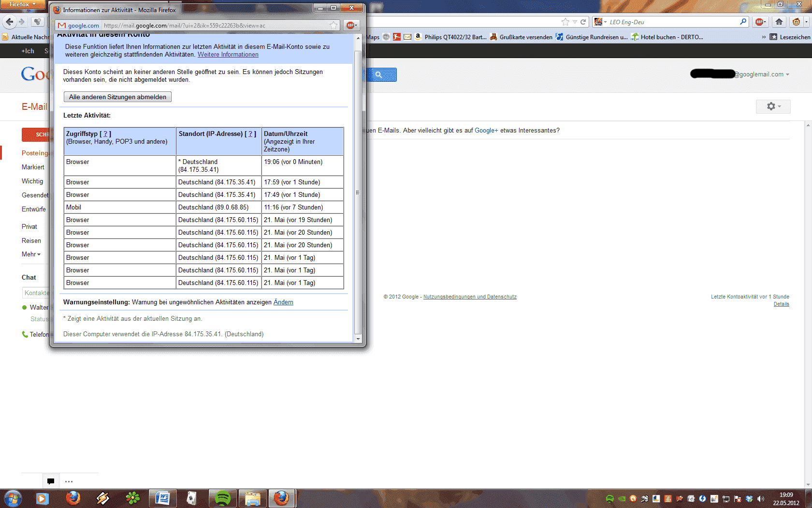The height and width of the screenshot is (508, 812).
Task: Open the Lesezeichen bookmarks button
Action: [x=790, y=37]
